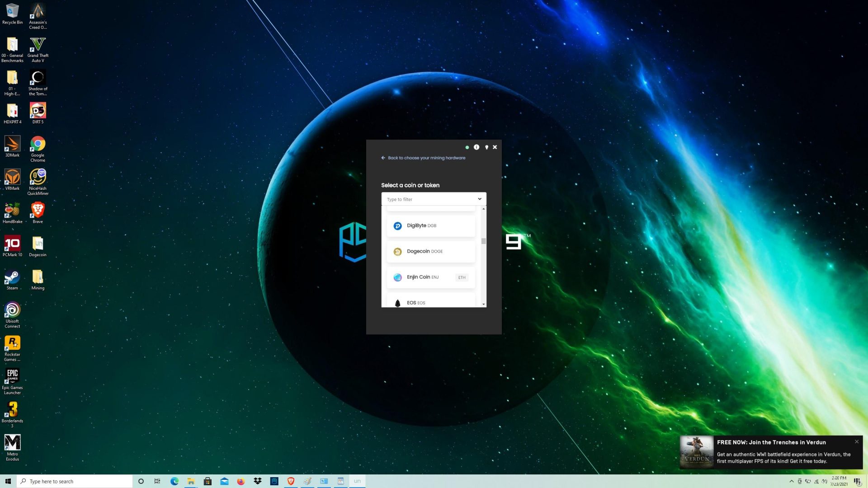The image size is (868, 488).
Task: Select DigiByte DGB from the coin list
Action: 431,225
